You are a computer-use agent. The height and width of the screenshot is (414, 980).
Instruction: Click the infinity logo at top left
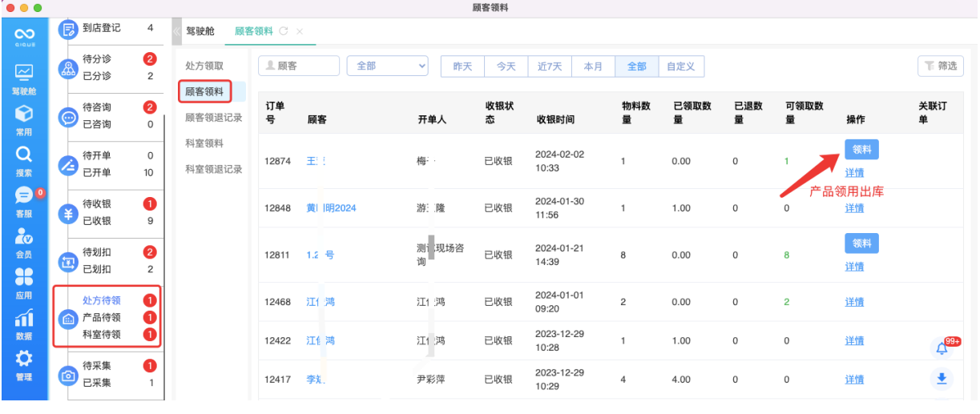[x=24, y=34]
